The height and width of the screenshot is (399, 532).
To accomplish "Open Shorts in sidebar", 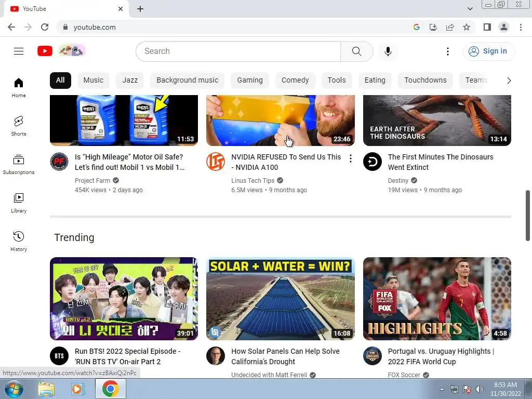I will click(19, 126).
